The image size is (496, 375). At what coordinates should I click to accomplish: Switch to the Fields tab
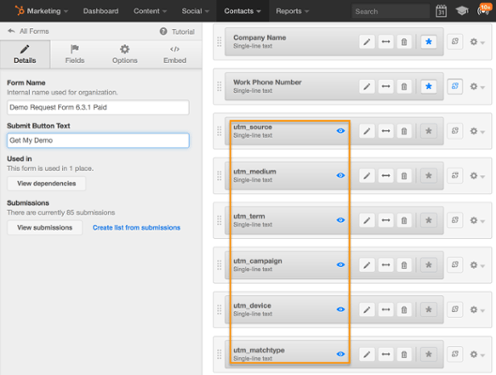click(75, 54)
